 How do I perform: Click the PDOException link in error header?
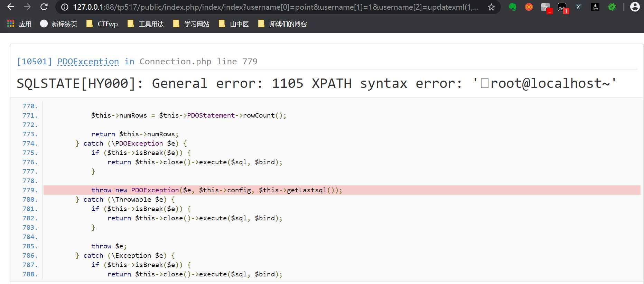(x=88, y=62)
